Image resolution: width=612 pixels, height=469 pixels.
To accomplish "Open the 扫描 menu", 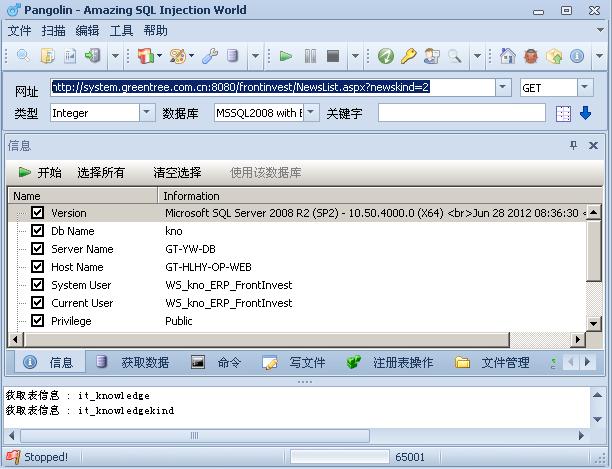I will [53, 30].
